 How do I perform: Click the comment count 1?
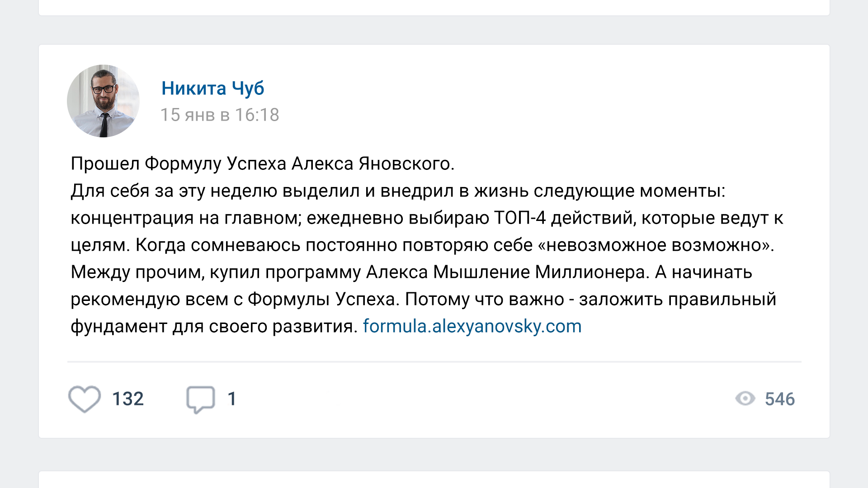[232, 399]
